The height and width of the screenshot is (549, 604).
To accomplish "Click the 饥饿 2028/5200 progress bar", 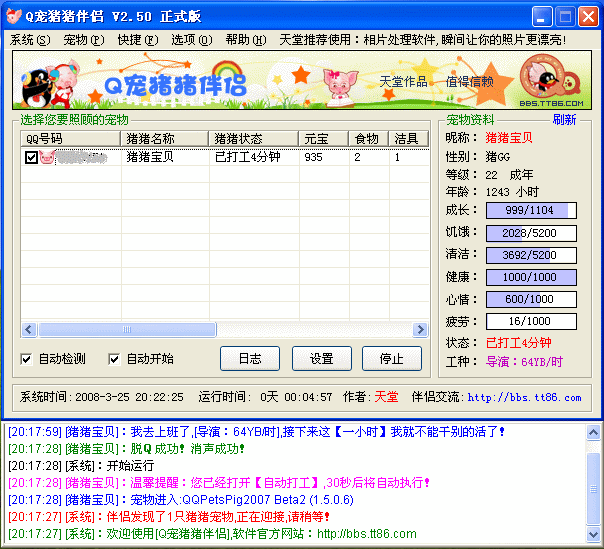I will click(531, 233).
